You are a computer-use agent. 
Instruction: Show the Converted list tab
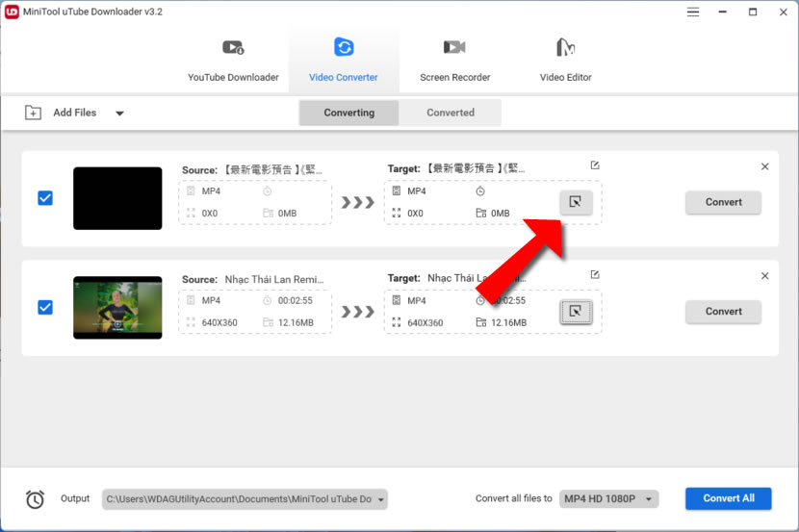click(451, 113)
